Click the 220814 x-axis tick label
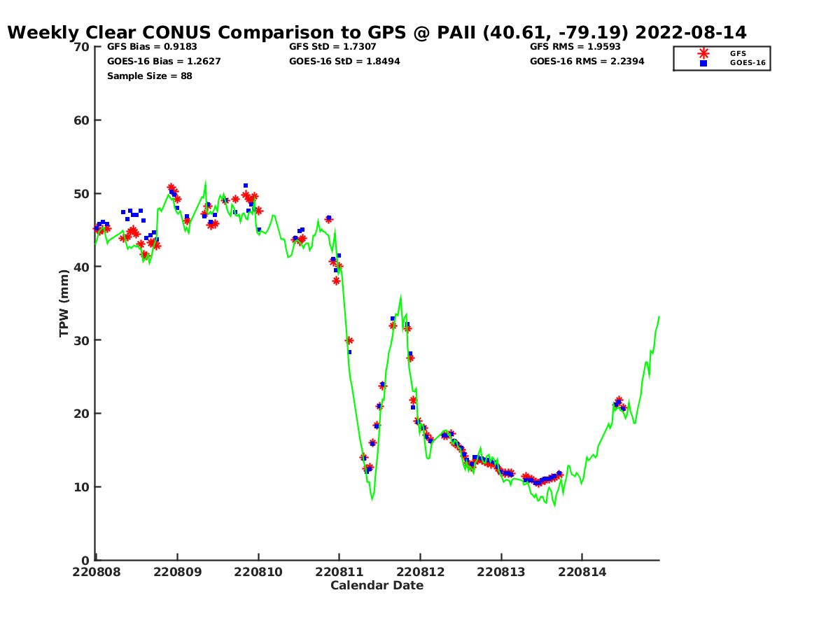Image resolution: width=840 pixels, height=630 pixels. [x=582, y=572]
